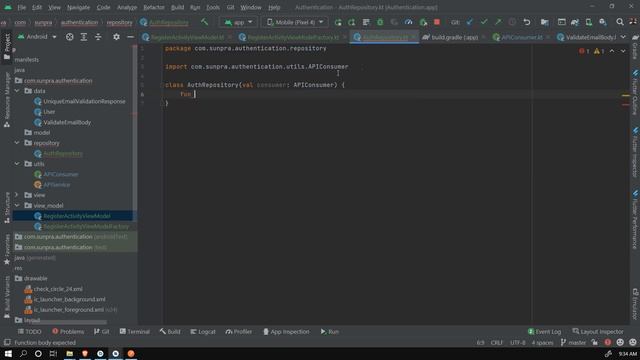
Task: Click Select Opened File target icon in Project panel
Action: [69, 37]
